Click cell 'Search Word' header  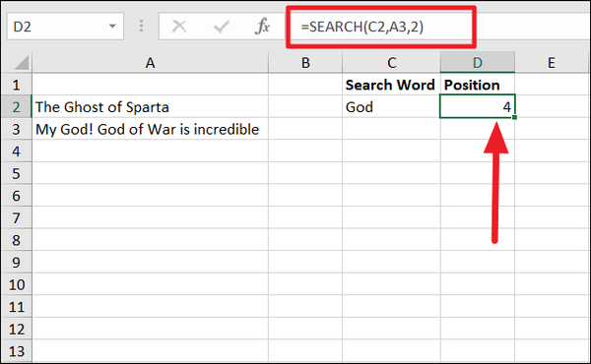pyautogui.click(x=391, y=85)
